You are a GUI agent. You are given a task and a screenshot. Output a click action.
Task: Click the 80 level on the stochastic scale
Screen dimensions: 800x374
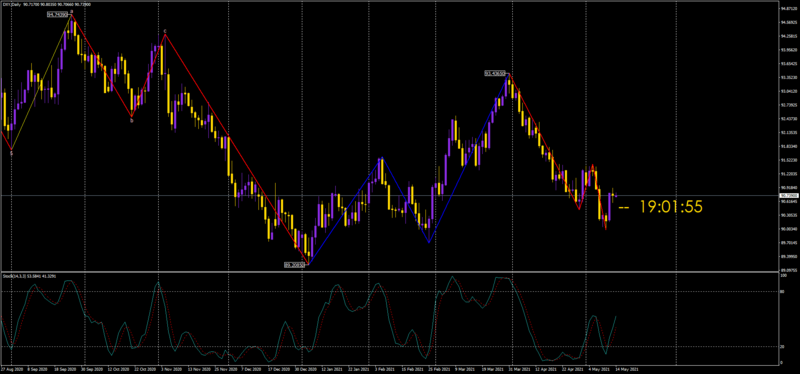pos(783,291)
